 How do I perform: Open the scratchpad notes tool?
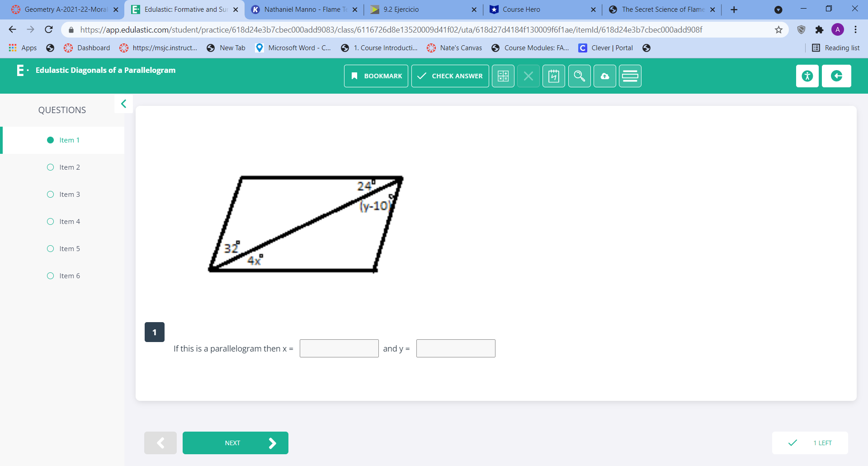(554, 76)
